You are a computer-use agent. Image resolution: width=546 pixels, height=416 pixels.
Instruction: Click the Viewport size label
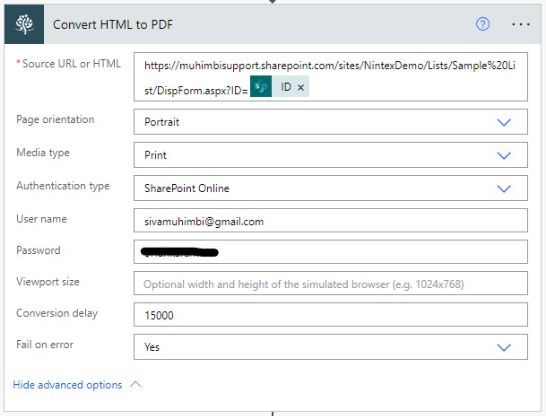[x=48, y=281]
